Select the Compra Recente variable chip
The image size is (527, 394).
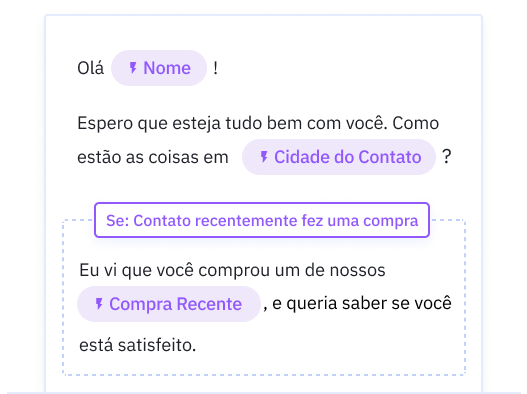(x=169, y=304)
